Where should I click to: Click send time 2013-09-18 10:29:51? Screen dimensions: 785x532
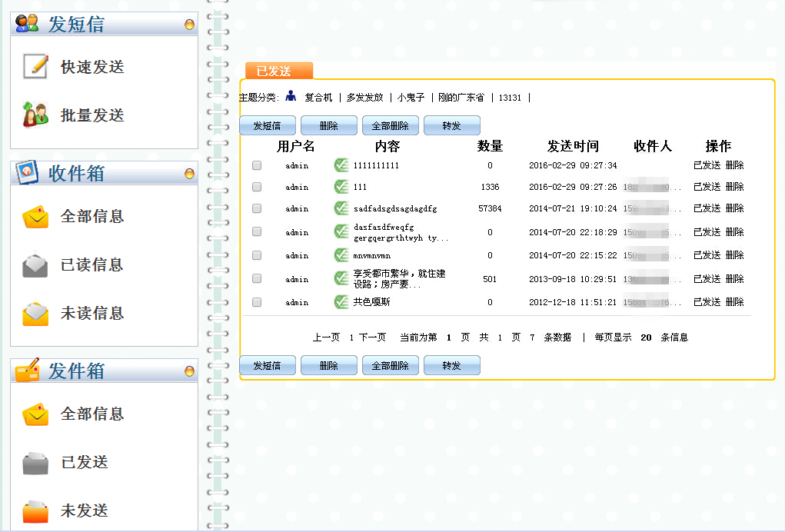[573, 279]
